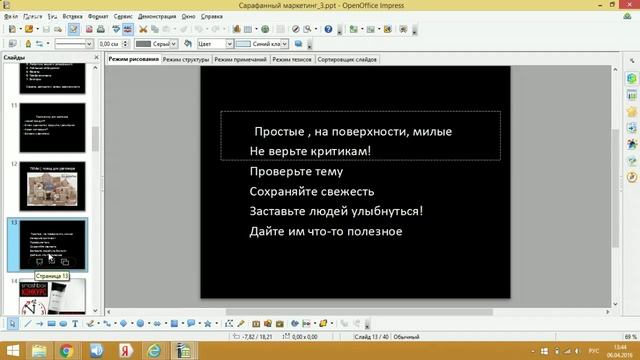Close the Слайды panel
Image resolution: width=640 pixels, height=360 pixels.
point(96,57)
